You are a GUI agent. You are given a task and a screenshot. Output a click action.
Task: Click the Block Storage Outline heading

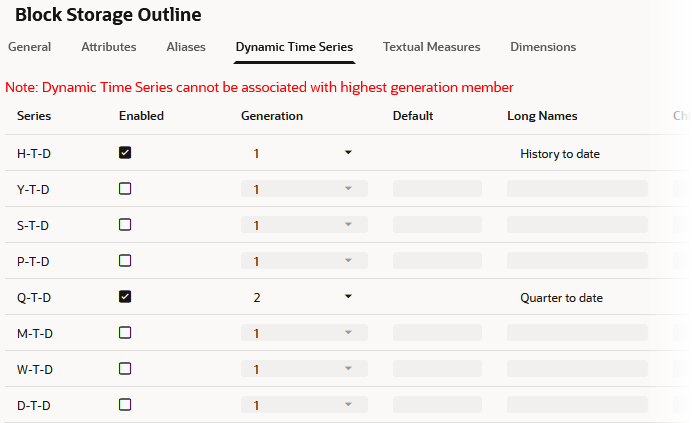click(108, 15)
